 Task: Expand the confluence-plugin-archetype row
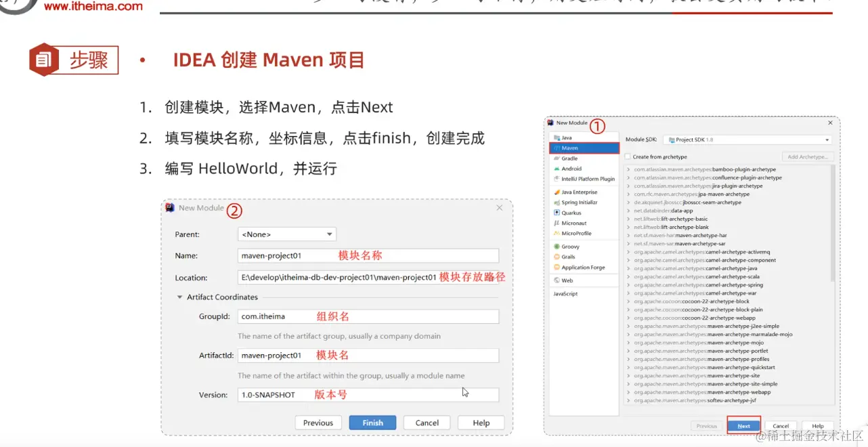(628, 177)
